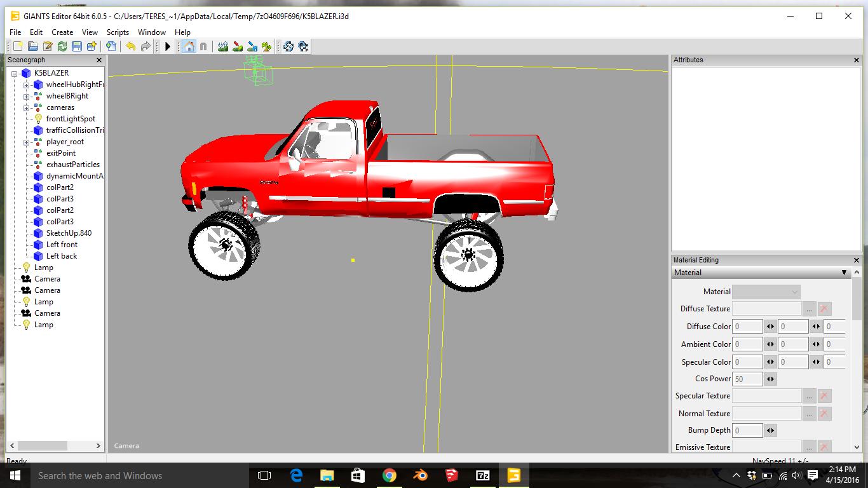Open the Material dropdown list
This screenshot has width=868, height=488.
(x=766, y=292)
